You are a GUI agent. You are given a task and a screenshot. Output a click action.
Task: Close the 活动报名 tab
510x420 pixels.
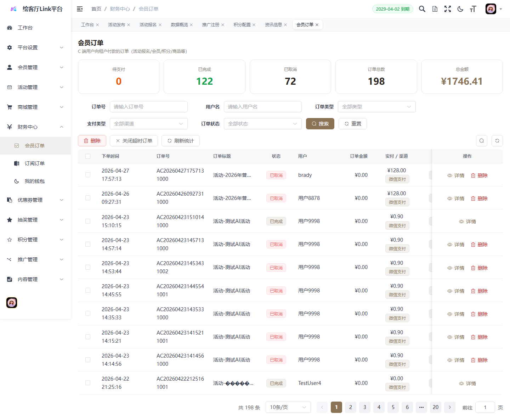coord(160,25)
